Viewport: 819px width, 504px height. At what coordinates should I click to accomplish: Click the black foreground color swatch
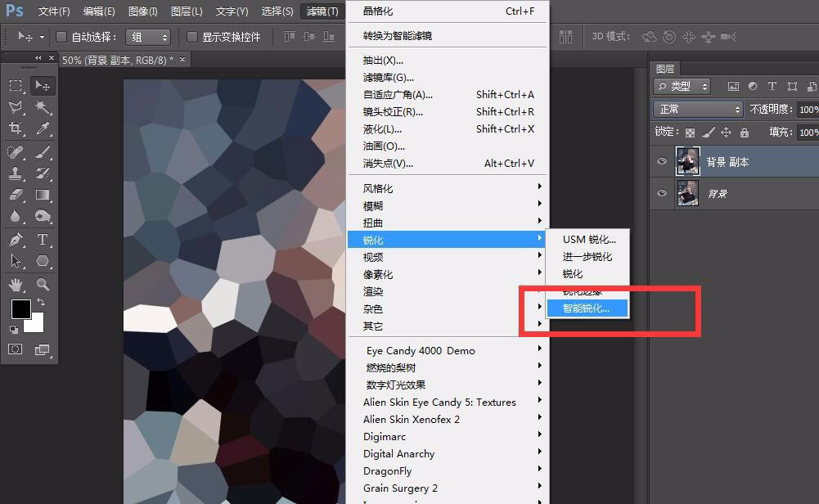pyautogui.click(x=20, y=309)
